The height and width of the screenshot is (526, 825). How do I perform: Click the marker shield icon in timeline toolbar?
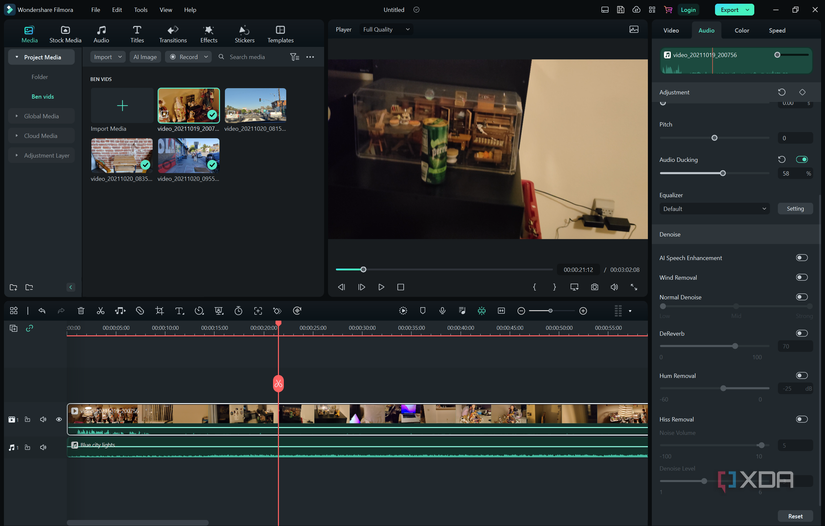click(422, 311)
